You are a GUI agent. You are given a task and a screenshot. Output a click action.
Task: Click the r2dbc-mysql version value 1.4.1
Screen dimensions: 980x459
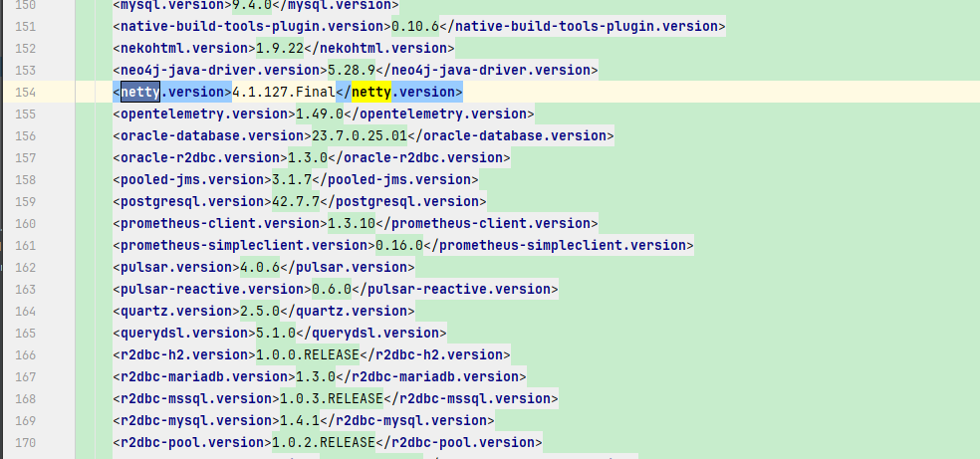click(300, 420)
